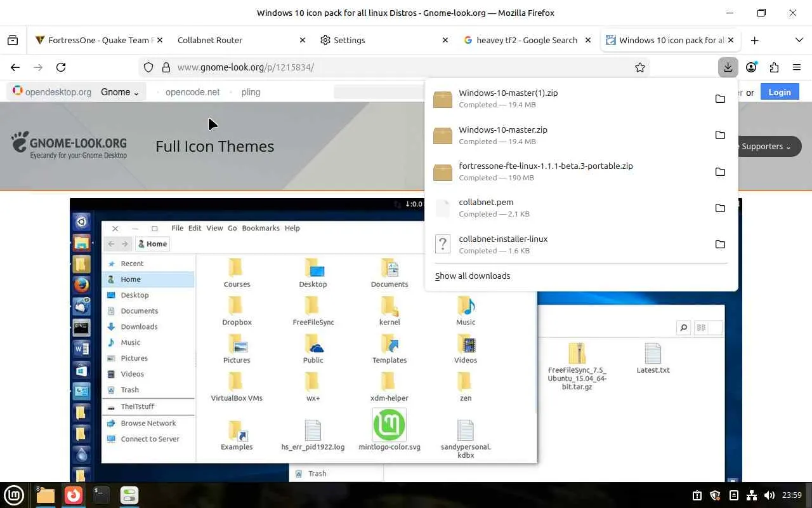Launch the file manager from the taskbar

pyautogui.click(x=45, y=495)
